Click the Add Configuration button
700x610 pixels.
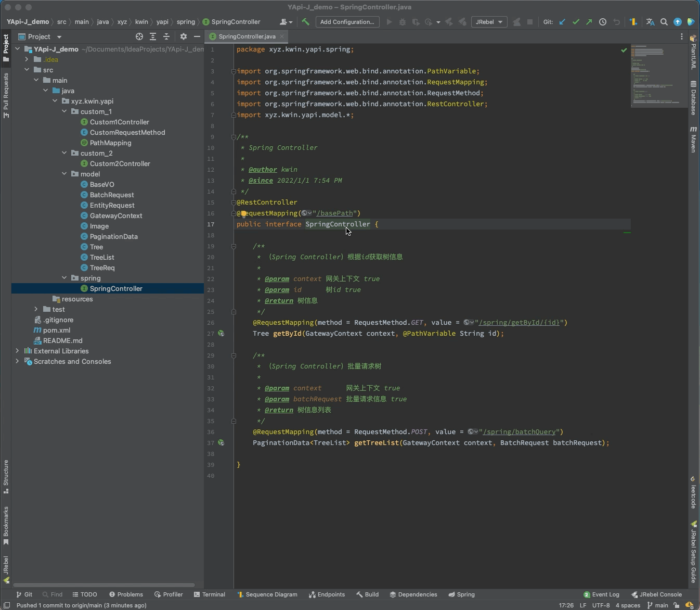[x=347, y=22]
